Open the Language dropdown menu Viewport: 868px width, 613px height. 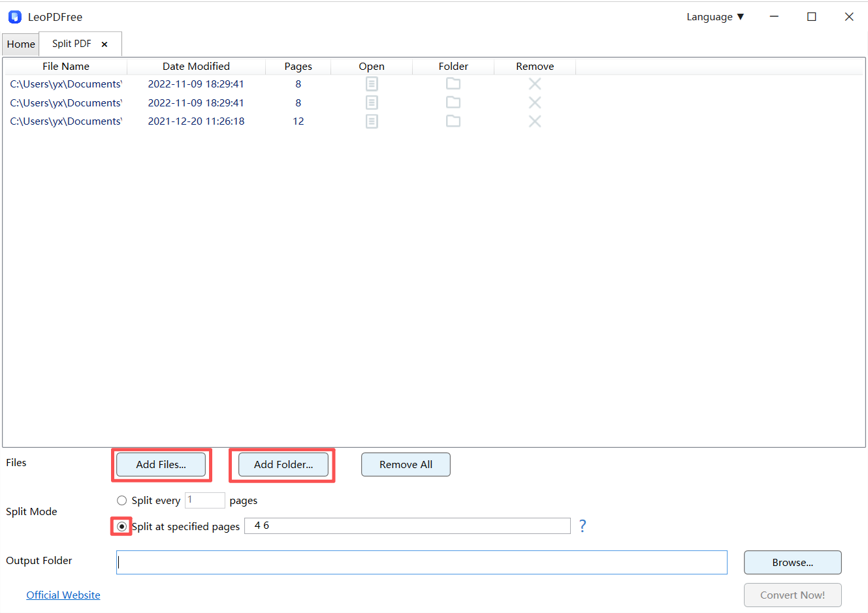(715, 17)
